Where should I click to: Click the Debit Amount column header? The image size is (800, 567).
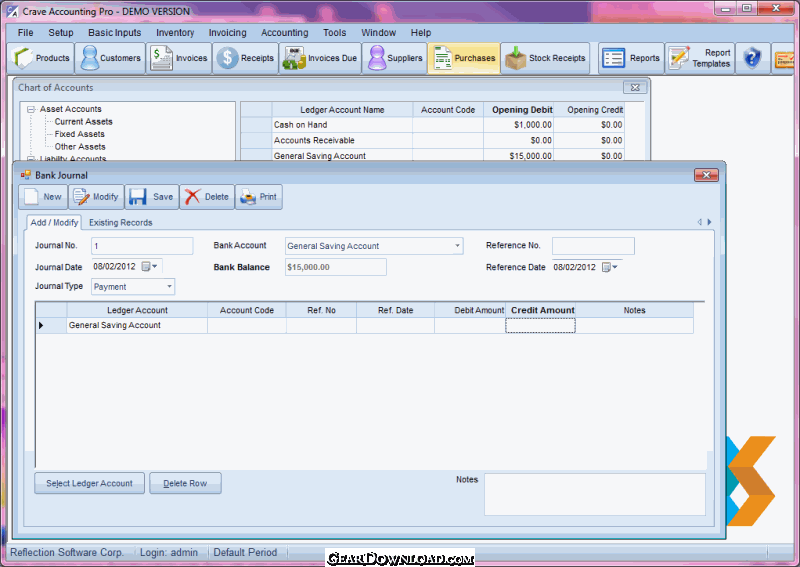[470, 310]
